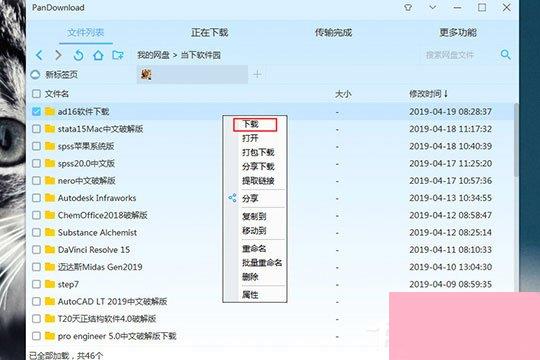Open the title bar dropdown arrow menu
Image resolution: width=540 pixels, height=360 pixels.
433,7
